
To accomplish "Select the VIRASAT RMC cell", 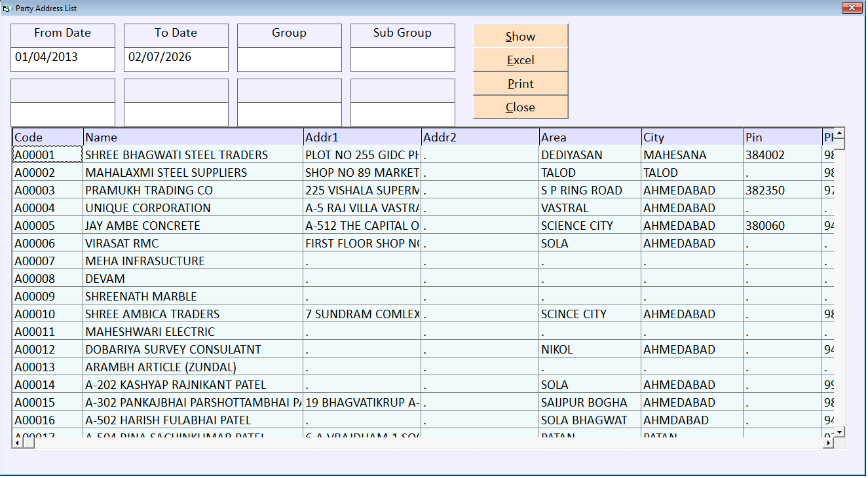I will click(x=193, y=244).
